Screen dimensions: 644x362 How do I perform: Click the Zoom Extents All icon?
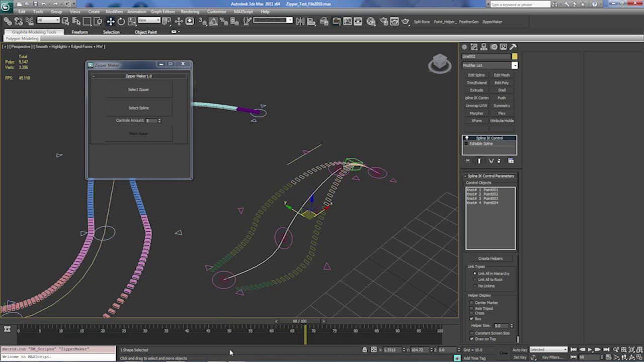coord(639,349)
